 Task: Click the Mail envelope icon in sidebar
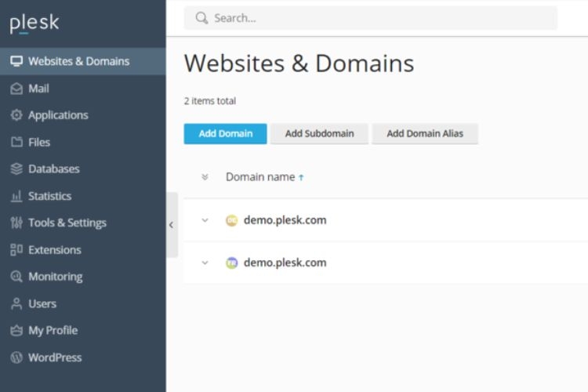(16, 89)
